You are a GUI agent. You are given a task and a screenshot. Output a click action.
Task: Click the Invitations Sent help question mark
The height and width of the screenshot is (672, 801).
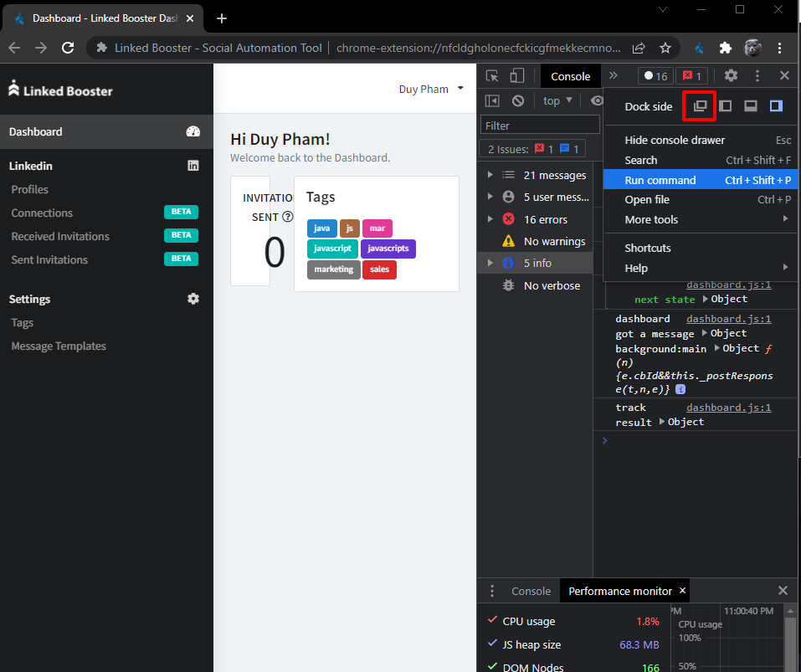288,217
